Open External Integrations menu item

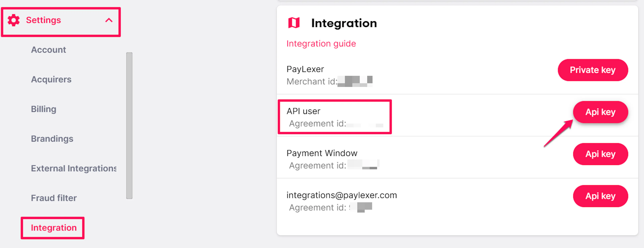74,168
